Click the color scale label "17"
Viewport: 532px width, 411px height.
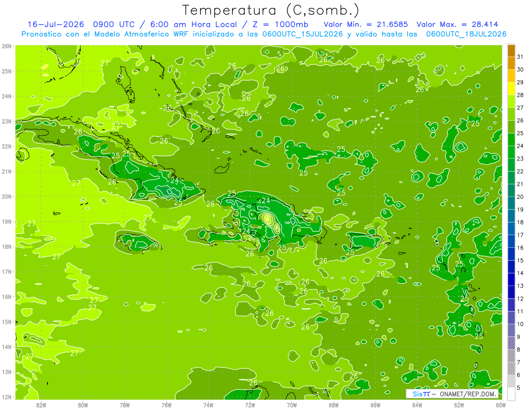[520, 235]
